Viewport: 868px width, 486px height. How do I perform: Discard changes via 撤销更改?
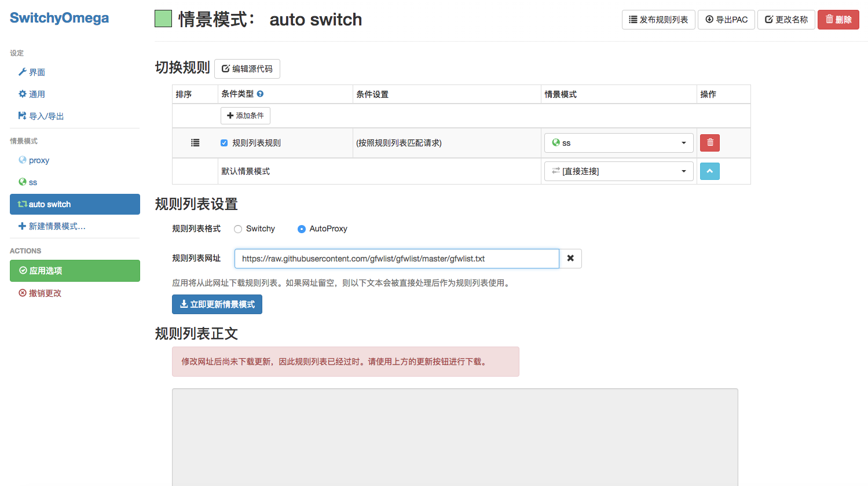point(75,293)
